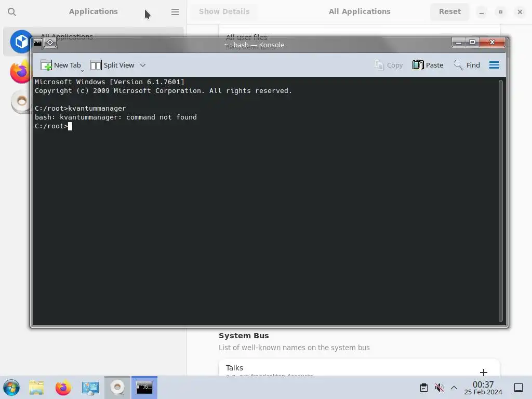532x399 pixels.
Task: Click the muted volume tray icon
Action: tap(440, 388)
